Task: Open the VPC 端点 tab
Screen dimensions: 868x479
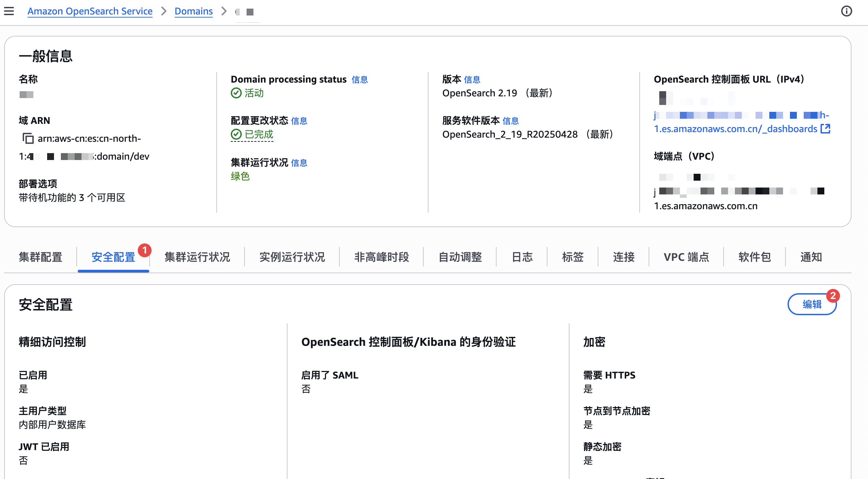Action: coord(686,257)
